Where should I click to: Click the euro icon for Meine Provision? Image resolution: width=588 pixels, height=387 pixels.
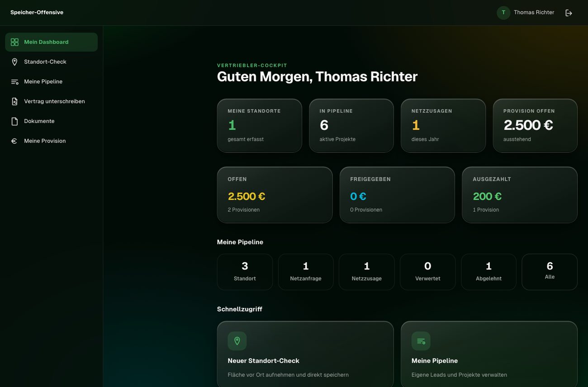pyautogui.click(x=14, y=141)
